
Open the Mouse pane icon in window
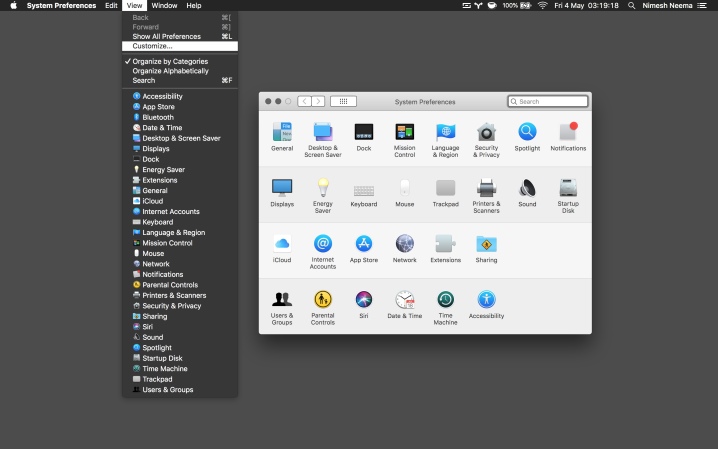pyautogui.click(x=404, y=188)
